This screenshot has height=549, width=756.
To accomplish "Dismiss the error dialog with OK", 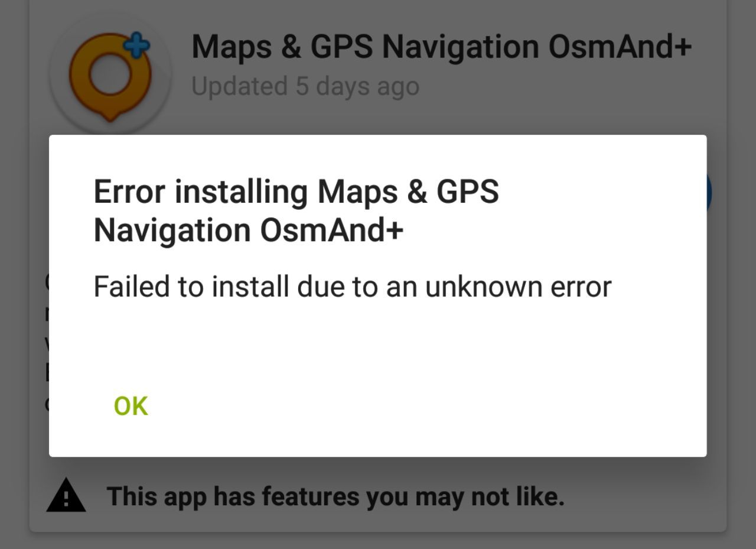I will (131, 406).
